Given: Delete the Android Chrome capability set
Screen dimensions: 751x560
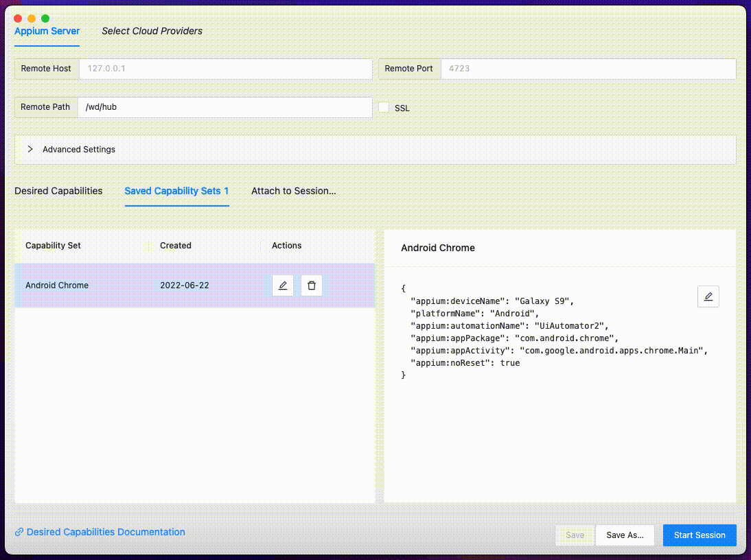Looking at the screenshot, I should (x=312, y=285).
